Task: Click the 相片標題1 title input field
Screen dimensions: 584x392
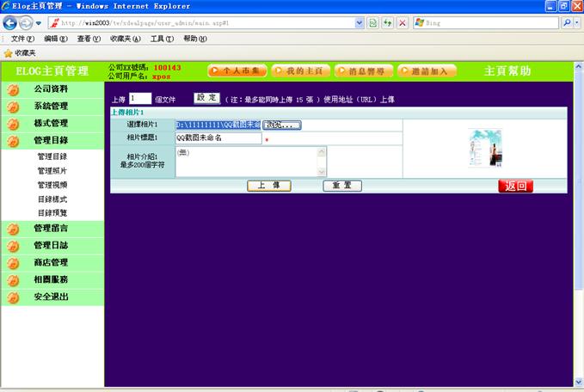Action: pyautogui.click(x=218, y=138)
